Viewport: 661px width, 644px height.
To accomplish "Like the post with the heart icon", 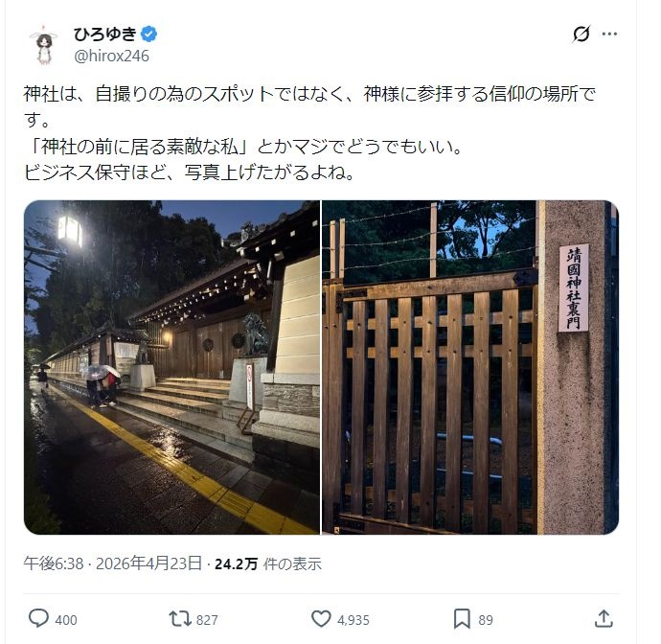I will (x=321, y=619).
